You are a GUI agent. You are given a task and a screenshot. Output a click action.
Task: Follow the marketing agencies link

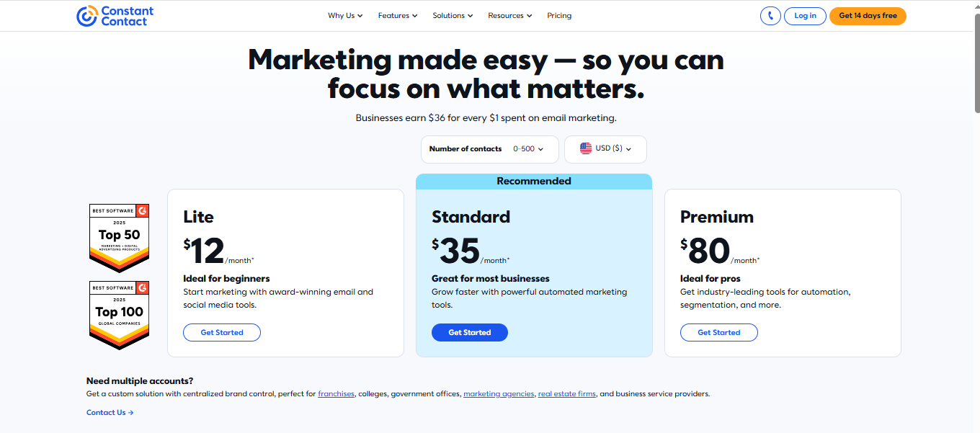click(x=499, y=394)
